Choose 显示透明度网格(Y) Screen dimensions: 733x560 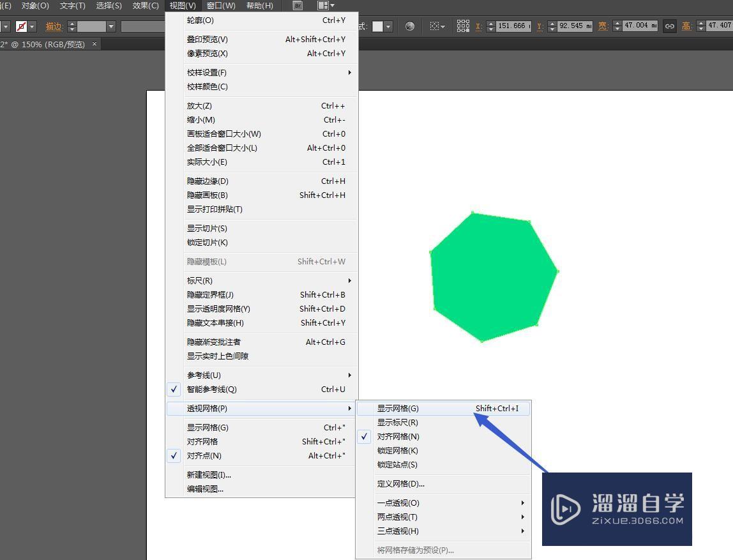pos(262,308)
